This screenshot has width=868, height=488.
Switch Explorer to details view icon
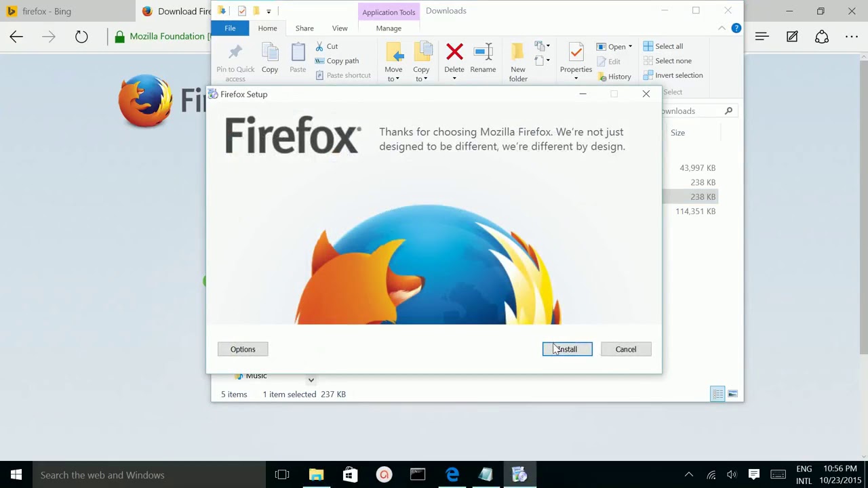[x=718, y=394]
